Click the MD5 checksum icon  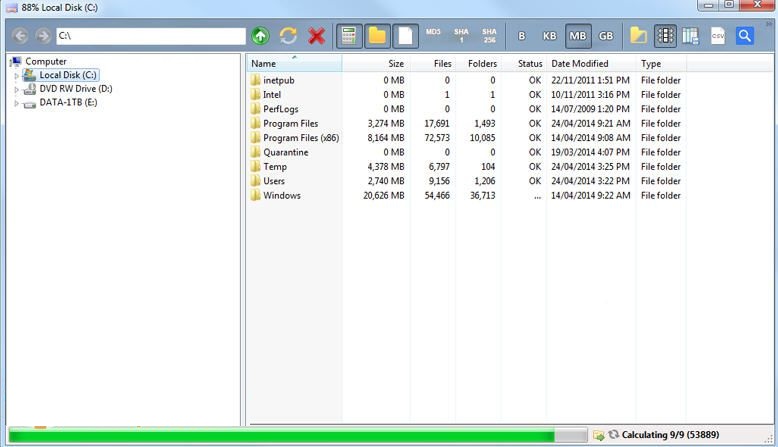433,36
